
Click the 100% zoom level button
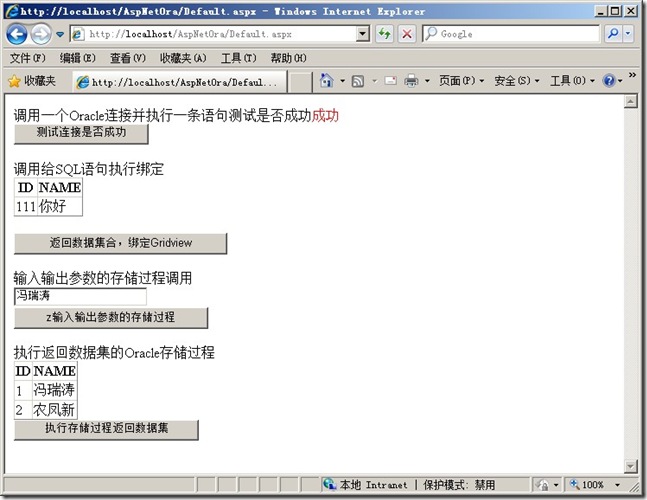(587, 484)
